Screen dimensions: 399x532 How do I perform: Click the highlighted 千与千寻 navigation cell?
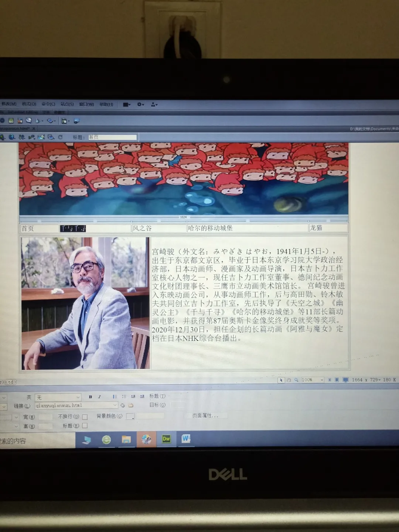click(x=95, y=228)
